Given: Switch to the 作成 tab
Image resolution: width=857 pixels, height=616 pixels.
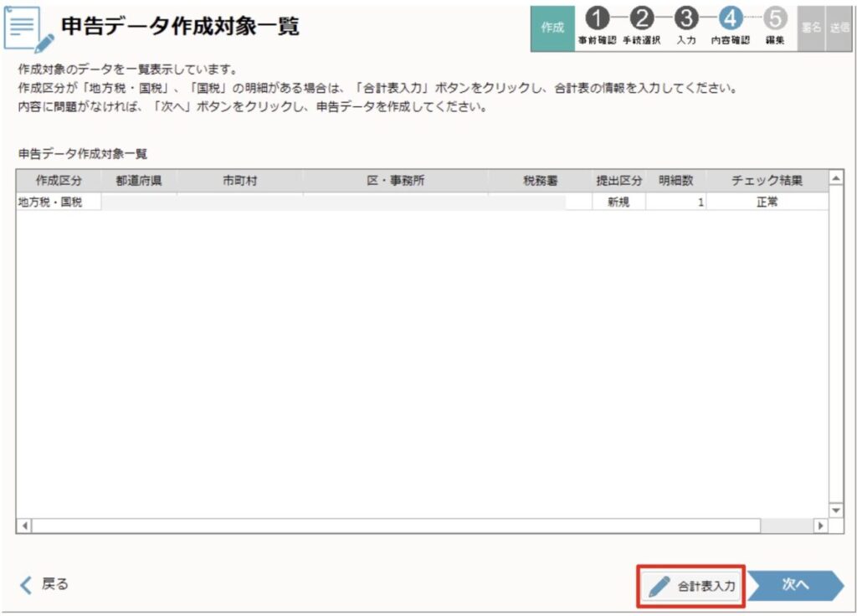Looking at the screenshot, I should coord(552,28).
